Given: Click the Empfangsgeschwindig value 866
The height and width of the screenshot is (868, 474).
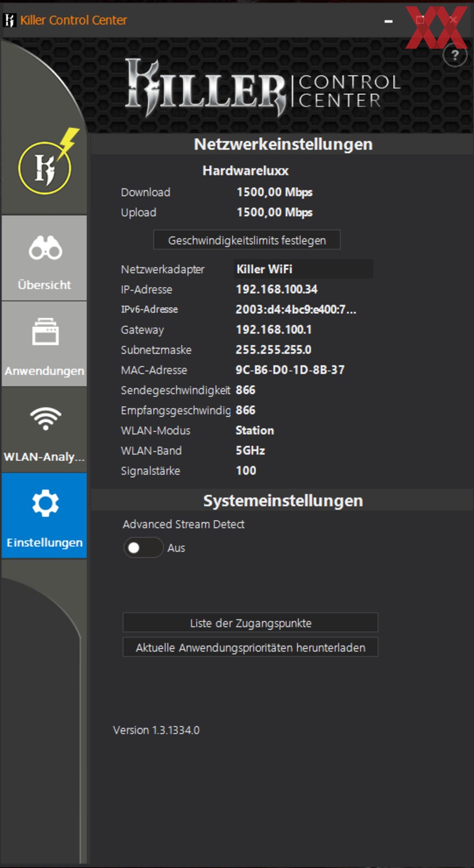Looking at the screenshot, I should (245, 410).
